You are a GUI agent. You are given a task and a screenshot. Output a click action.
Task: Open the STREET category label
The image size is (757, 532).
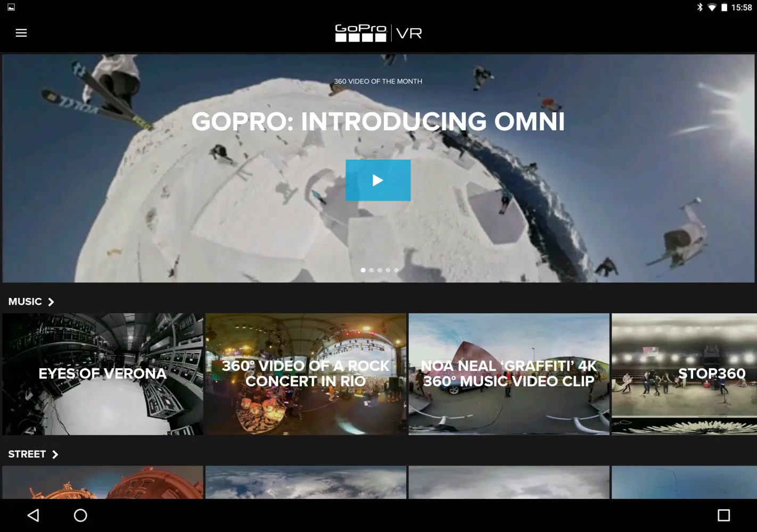point(27,454)
